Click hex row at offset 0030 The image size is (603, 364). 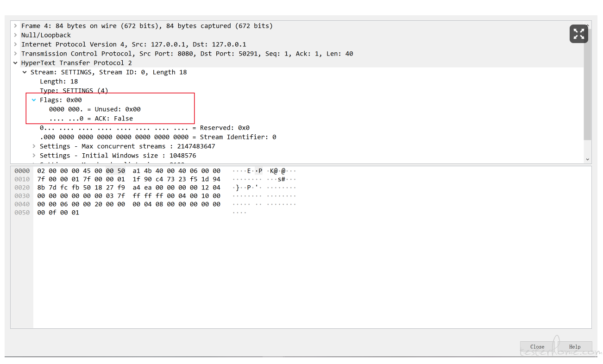coord(129,196)
